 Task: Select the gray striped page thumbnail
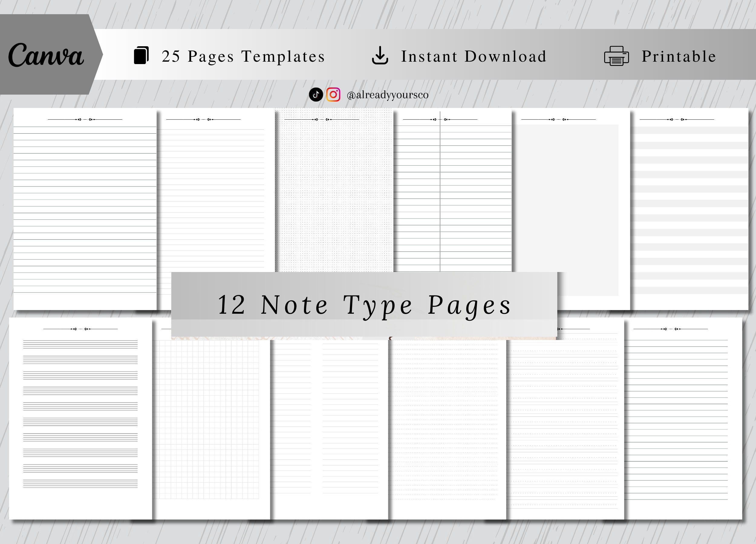click(x=689, y=209)
